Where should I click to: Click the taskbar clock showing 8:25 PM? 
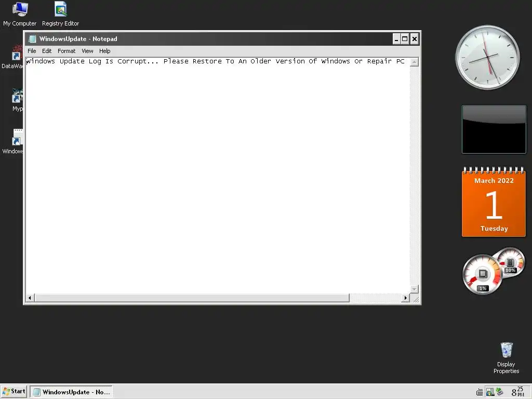tap(518, 392)
